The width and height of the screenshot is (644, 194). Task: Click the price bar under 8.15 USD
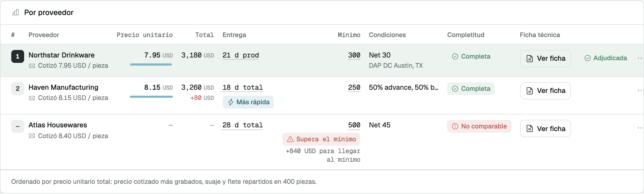click(151, 97)
